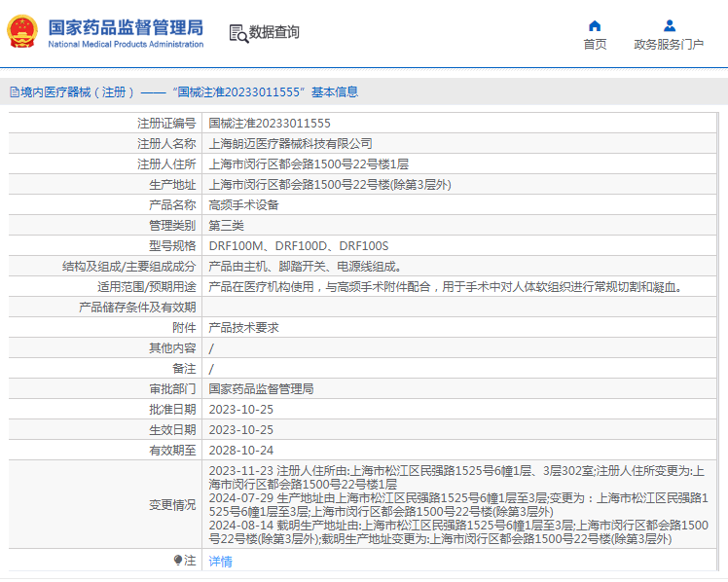Click the 有效期至 row label
This screenshot has height=582, width=728.
(x=172, y=450)
